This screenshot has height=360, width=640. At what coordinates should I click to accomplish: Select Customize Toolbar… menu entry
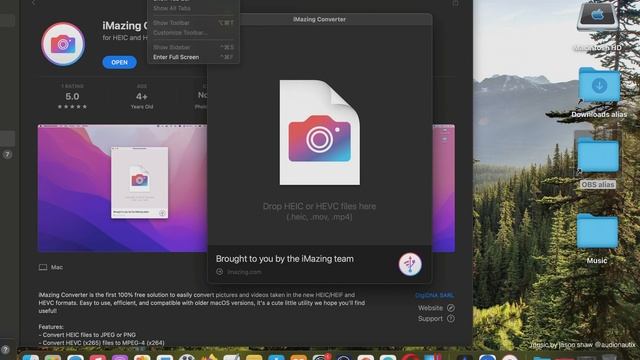[x=193, y=33]
